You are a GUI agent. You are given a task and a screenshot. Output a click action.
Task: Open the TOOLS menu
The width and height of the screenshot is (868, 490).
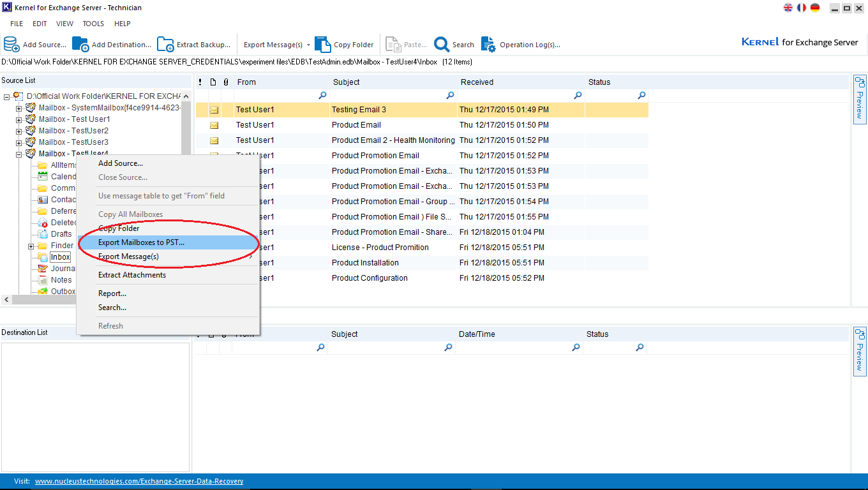coord(93,24)
